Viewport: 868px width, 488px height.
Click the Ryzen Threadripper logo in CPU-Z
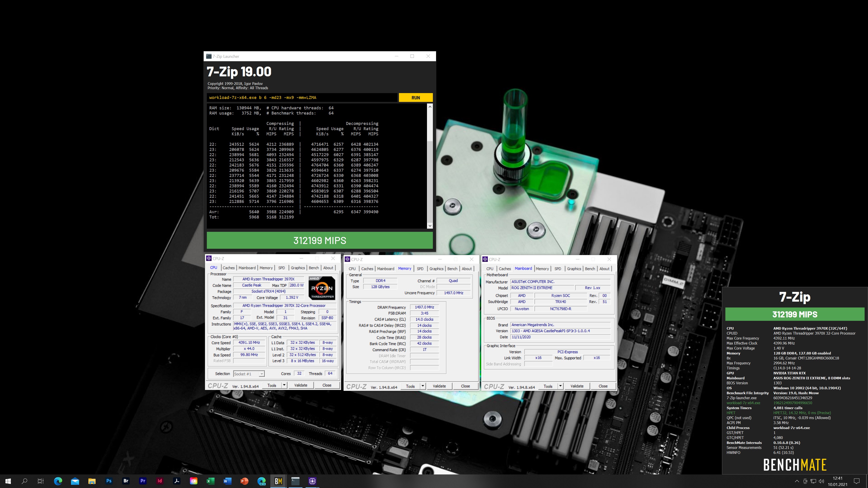pos(322,288)
